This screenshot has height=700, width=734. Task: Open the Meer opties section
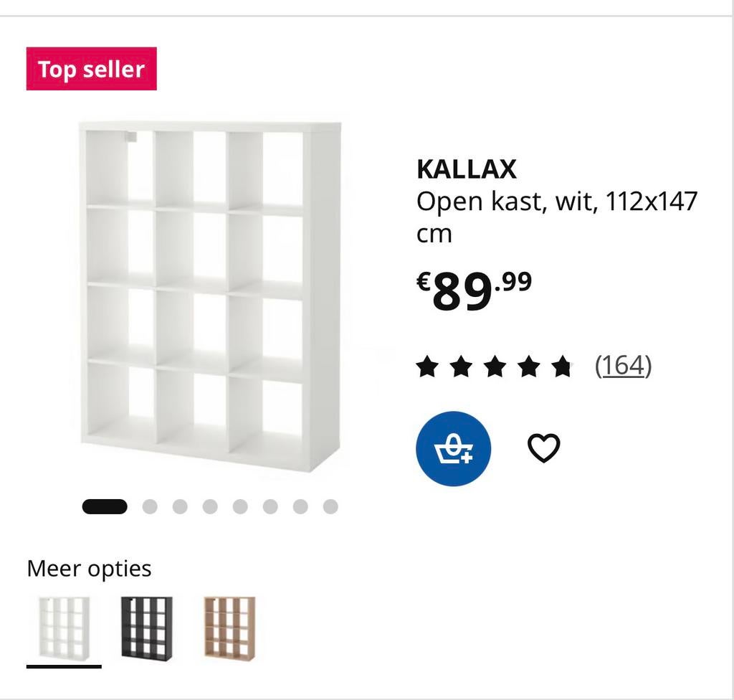pyautogui.click(x=89, y=568)
